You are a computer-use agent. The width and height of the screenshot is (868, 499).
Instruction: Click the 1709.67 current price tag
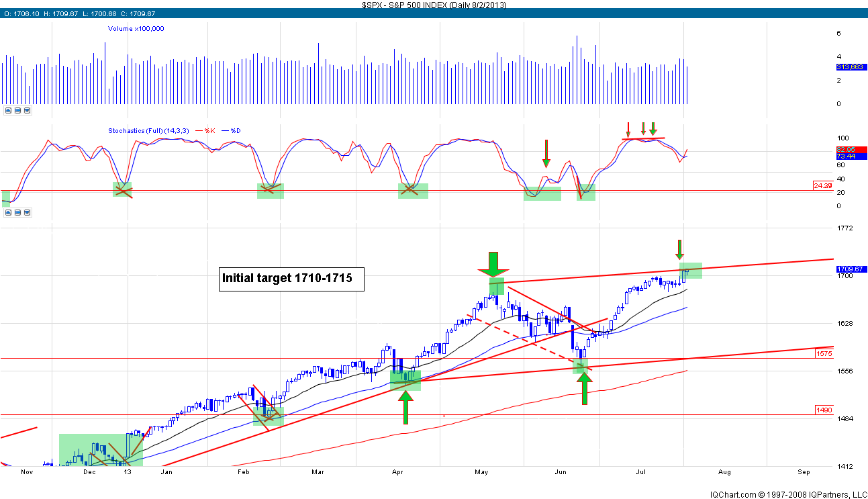click(x=848, y=269)
